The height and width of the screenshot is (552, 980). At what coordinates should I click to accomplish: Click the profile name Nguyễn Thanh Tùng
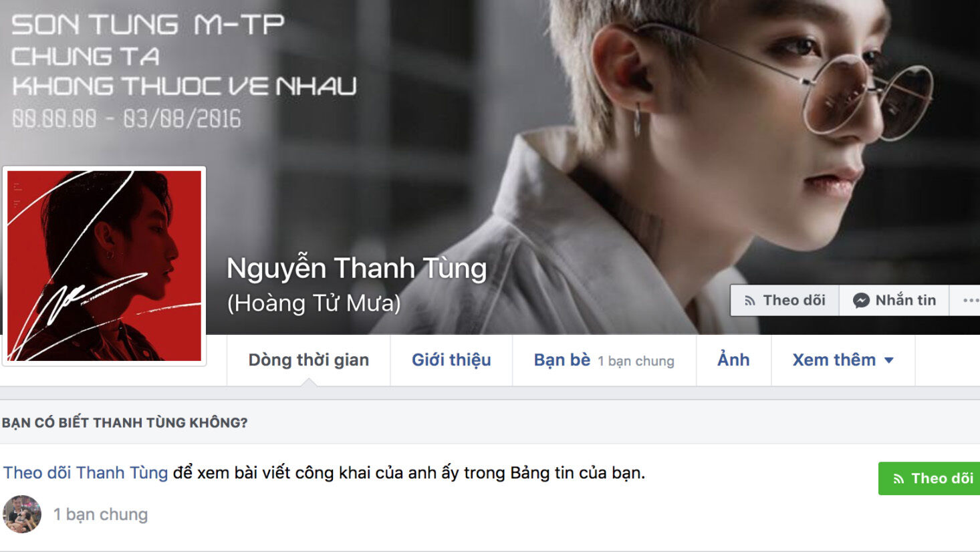pos(357,269)
